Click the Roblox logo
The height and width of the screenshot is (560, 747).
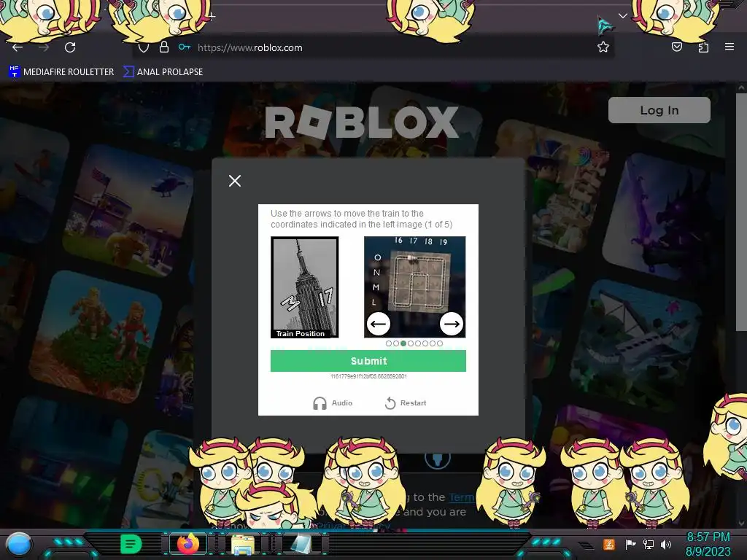362,122
